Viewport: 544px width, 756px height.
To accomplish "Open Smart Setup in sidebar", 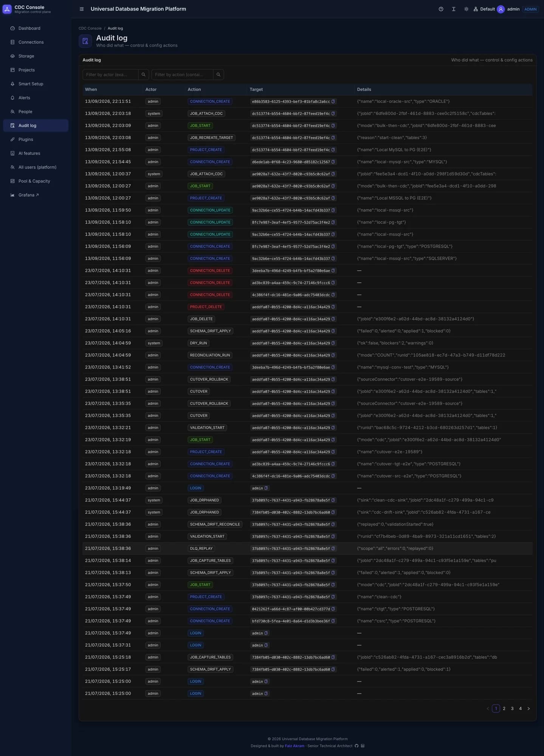I will click(x=36, y=84).
